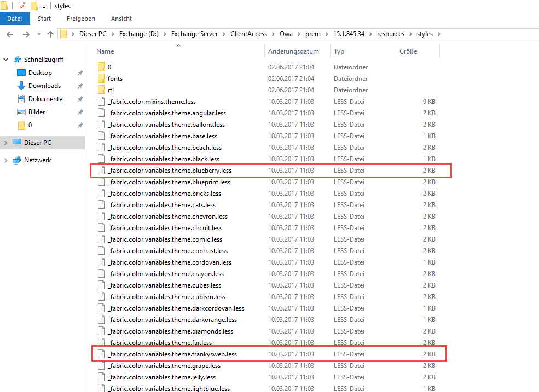Switch to the Ansicht ribbon tab

[121, 19]
